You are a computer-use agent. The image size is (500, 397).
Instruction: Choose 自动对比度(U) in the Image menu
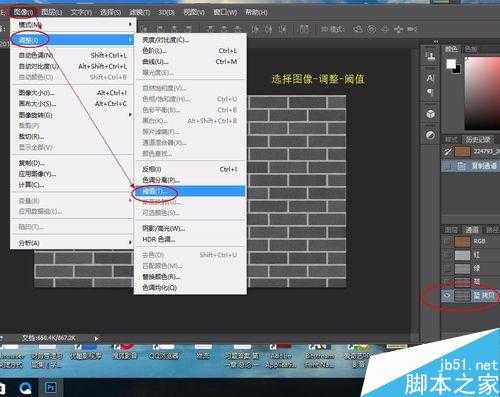(x=72, y=66)
